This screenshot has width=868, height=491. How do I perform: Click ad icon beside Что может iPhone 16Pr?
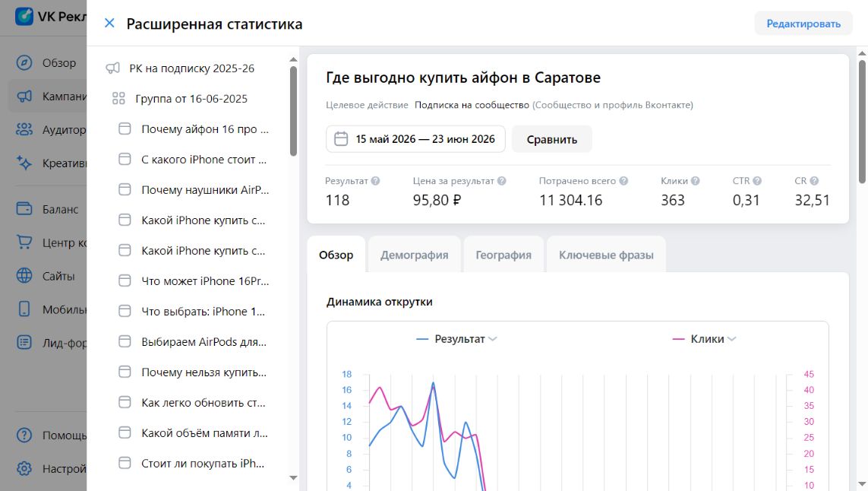point(125,281)
